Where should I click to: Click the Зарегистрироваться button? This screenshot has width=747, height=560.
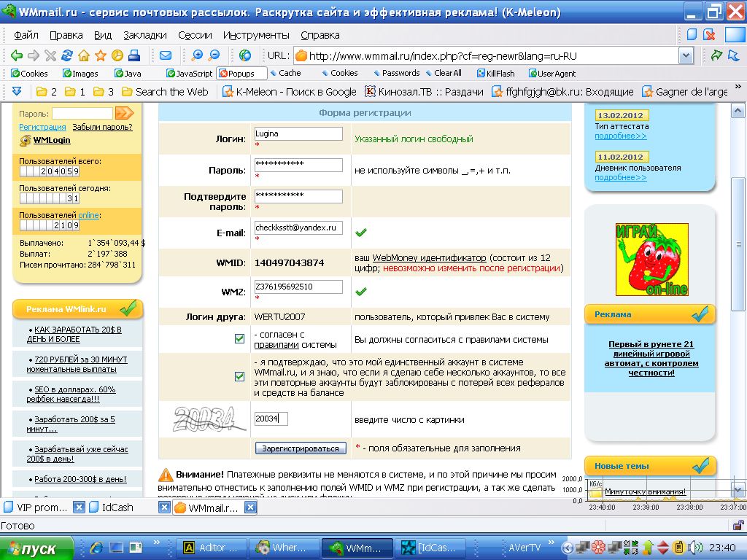[x=301, y=448]
